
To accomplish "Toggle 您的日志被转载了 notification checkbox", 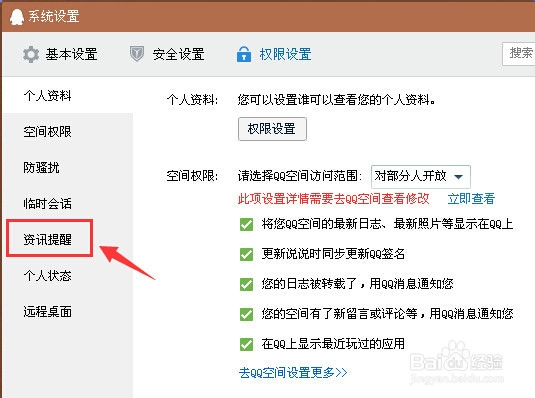I will coord(246,284).
